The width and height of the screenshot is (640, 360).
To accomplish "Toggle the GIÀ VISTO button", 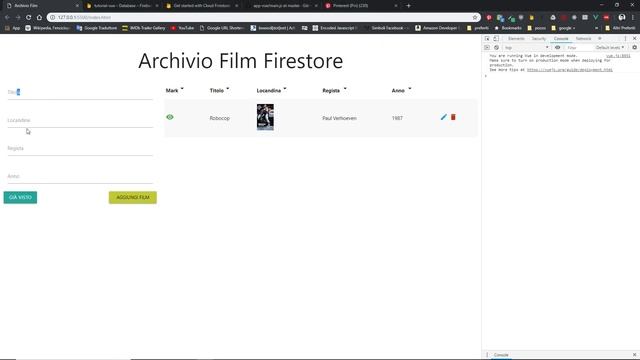I will [20, 198].
